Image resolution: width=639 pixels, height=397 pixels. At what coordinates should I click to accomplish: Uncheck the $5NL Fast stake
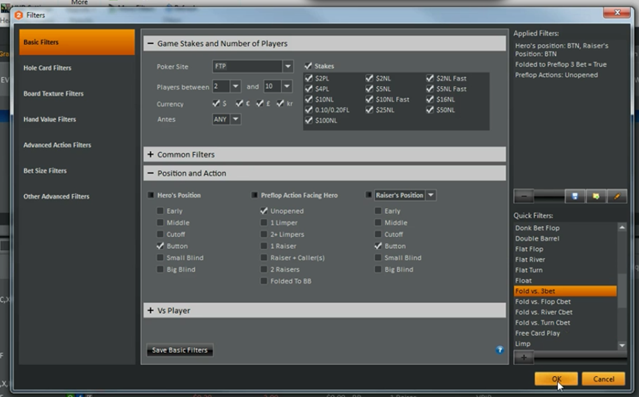pos(430,88)
